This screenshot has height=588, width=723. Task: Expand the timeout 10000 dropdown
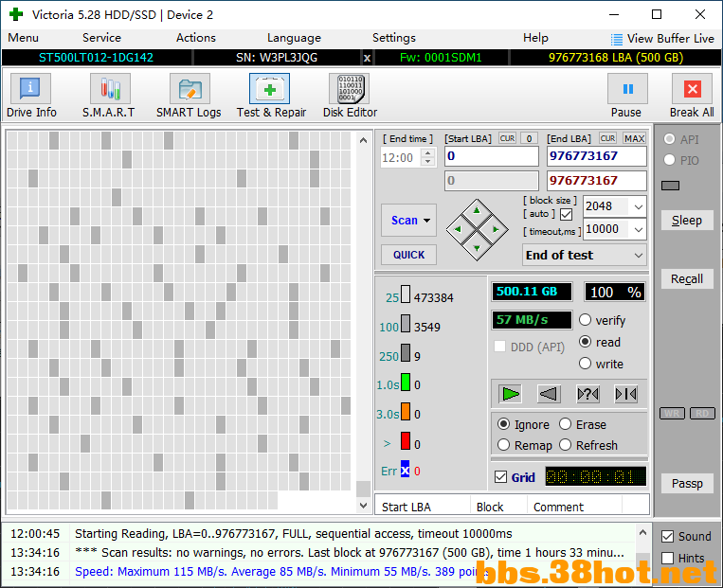coord(638,229)
